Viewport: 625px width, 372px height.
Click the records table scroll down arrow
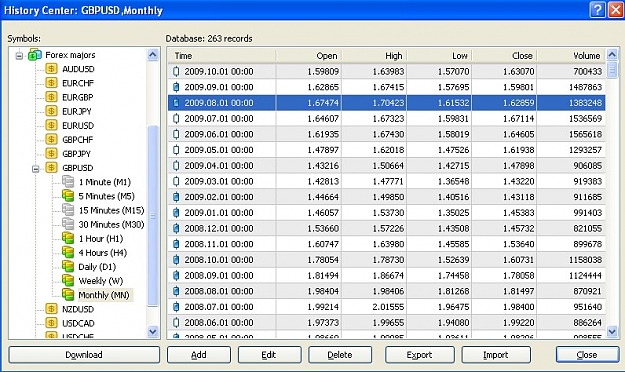pos(612,331)
